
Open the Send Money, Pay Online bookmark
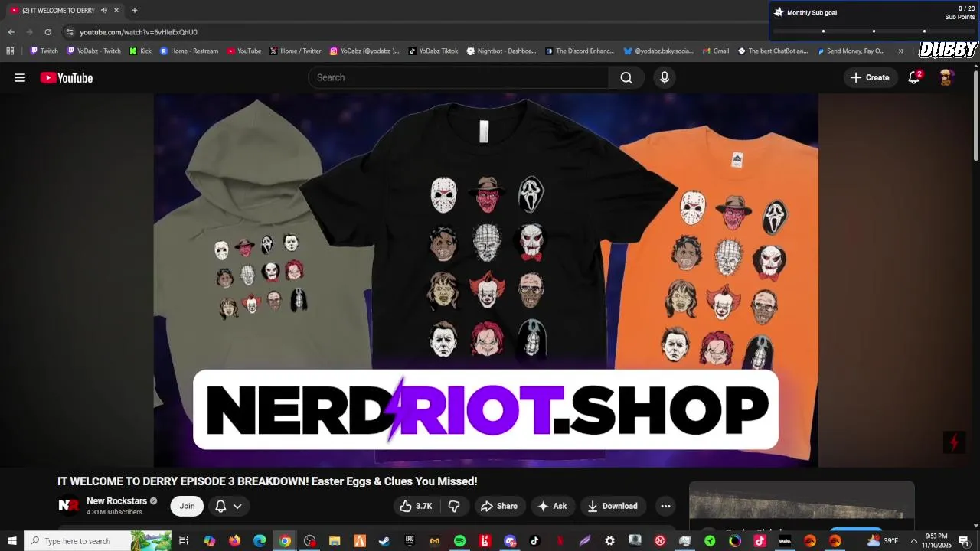pyautogui.click(x=851, y=51)
